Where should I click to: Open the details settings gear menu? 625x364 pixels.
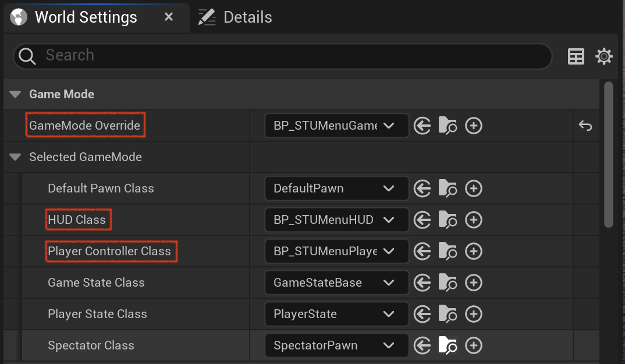[x=604, y=56]
